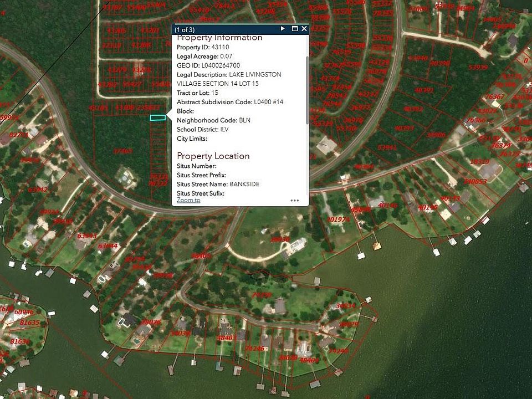Click the '(1 of 3)' result counter

click(185, 29)
